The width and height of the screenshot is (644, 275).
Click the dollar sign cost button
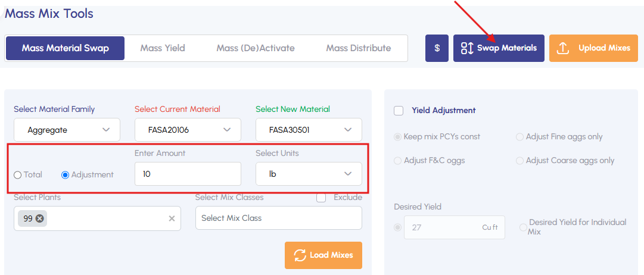tap(437, 48)
